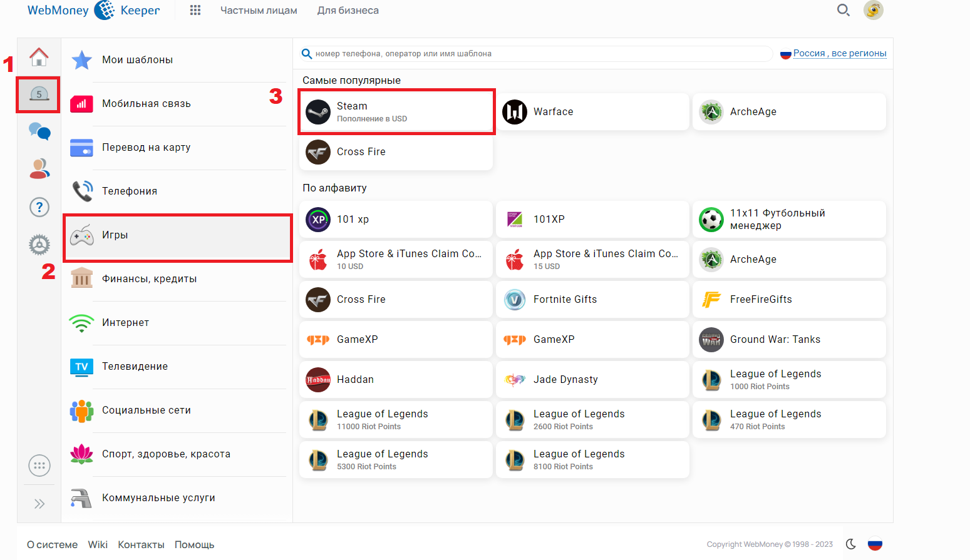Open Помощь footer link
970x560 pixels.
tap(194, 545)
